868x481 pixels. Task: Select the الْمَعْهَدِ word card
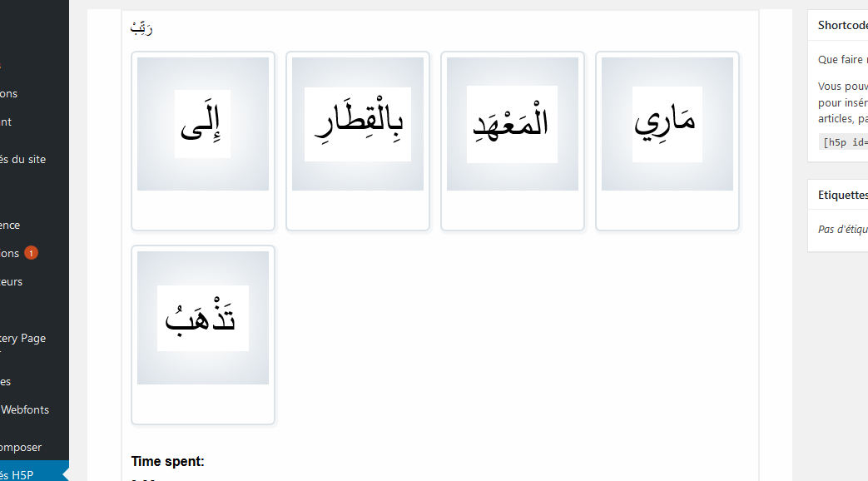(x=513, y=141)
